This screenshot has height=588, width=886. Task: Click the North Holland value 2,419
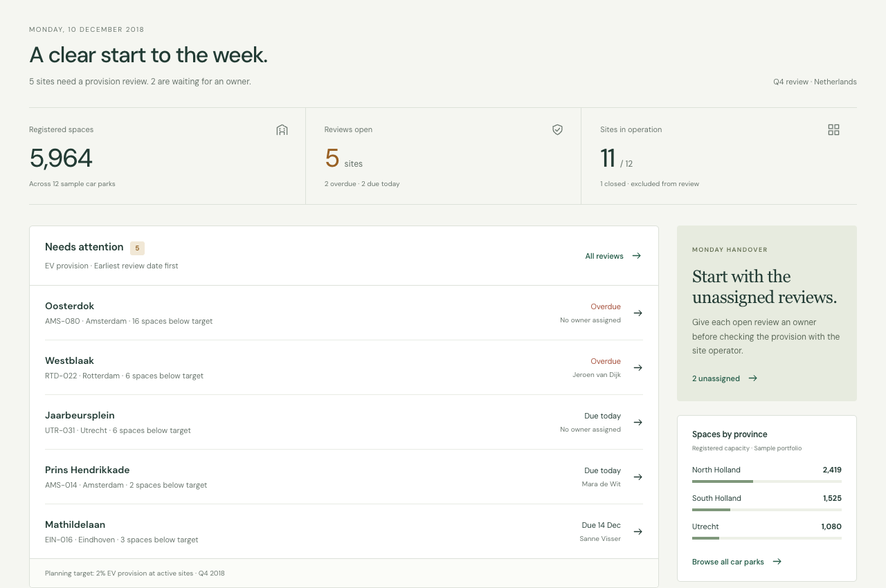point(832,470)
